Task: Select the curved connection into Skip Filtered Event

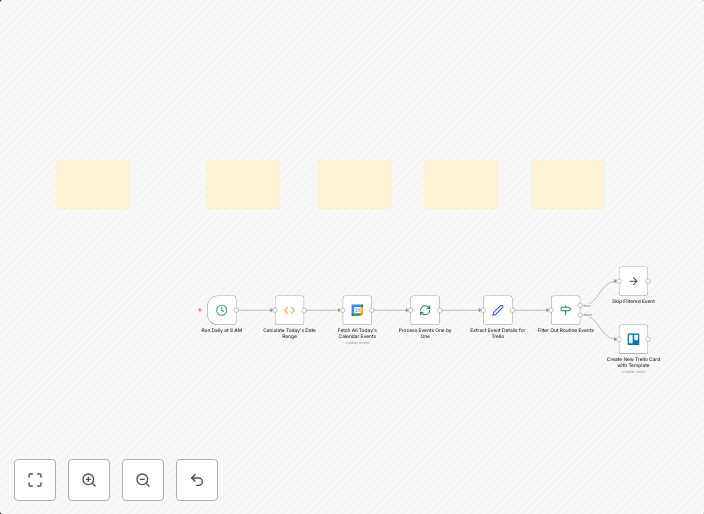Action: point(601,292)
